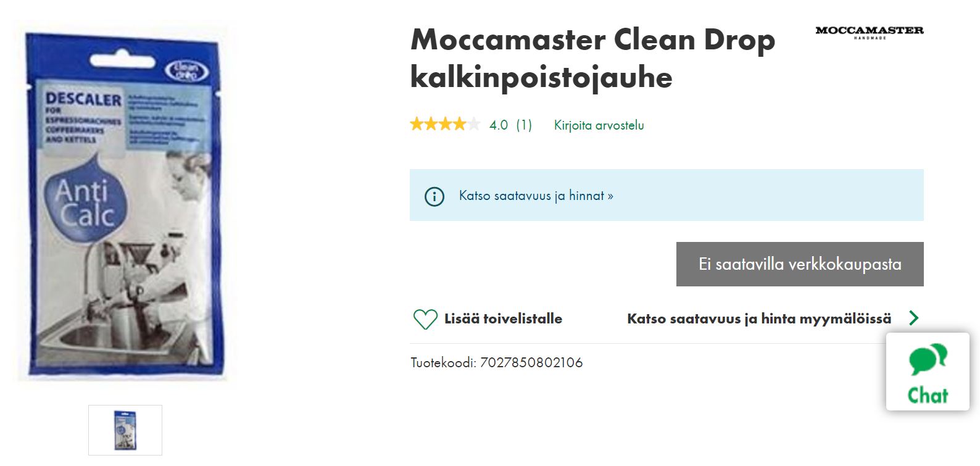
Task: Click the Moccamaster brand logo
Action: click(868, 31)
